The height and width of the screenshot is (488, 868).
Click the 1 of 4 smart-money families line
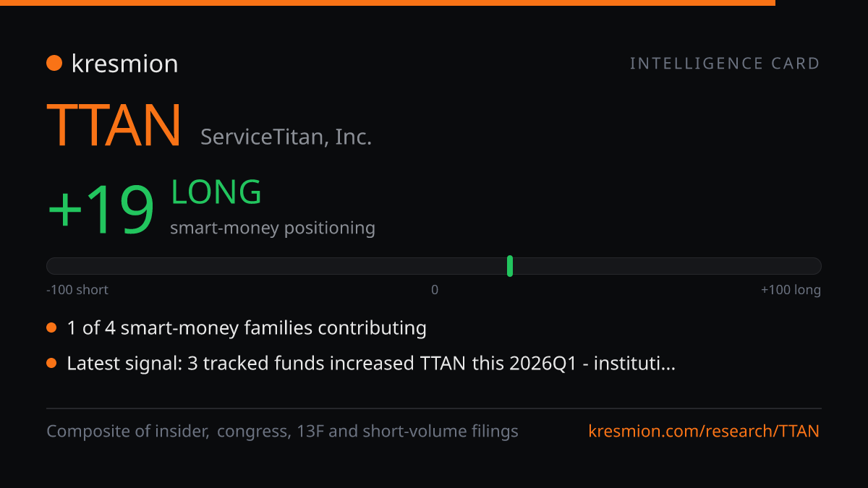(x=247, y=328)
